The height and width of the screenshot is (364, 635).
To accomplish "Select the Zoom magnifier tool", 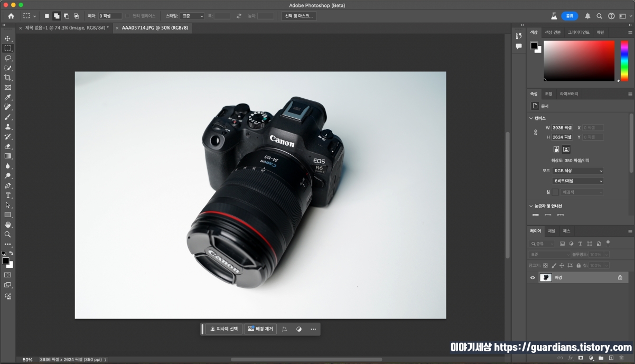I will [8, 234].
